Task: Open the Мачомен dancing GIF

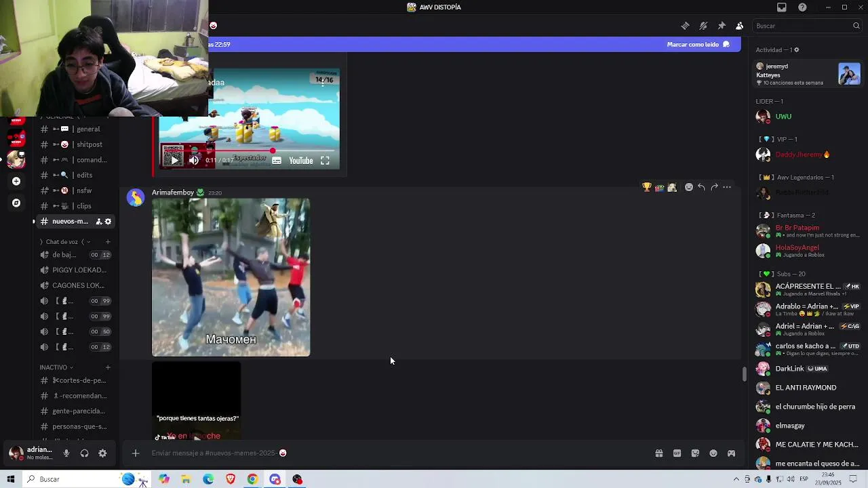Action: pos(231,277)
